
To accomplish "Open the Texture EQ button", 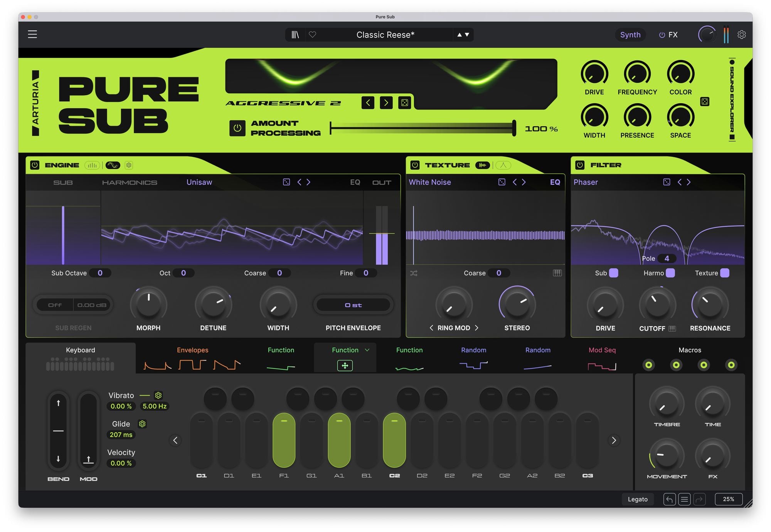I will point(555,182).
